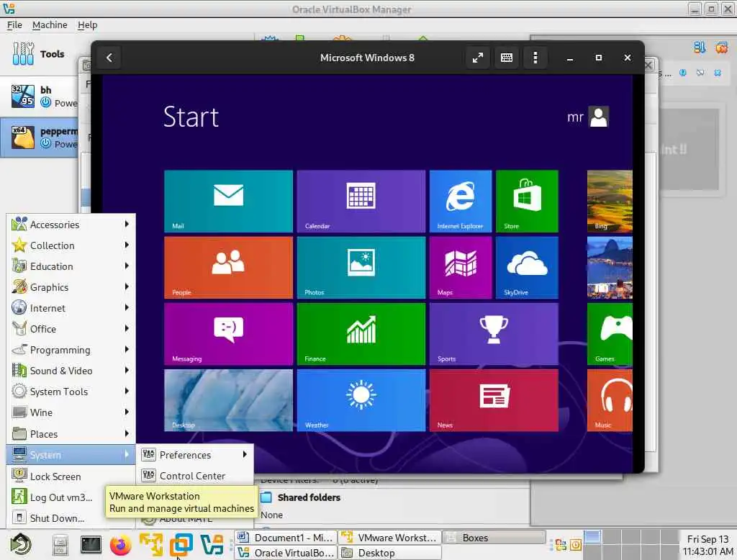The width and height of the screenshot is (737, 560).
Task: Open the keyboard shortcuts button in Boxes
Action: point(506,58)
